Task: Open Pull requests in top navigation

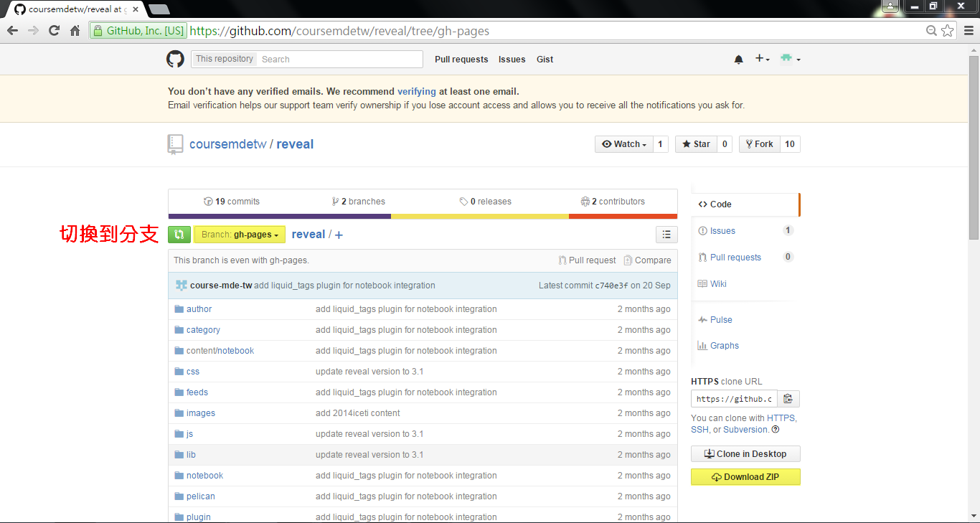Action: 461,60
